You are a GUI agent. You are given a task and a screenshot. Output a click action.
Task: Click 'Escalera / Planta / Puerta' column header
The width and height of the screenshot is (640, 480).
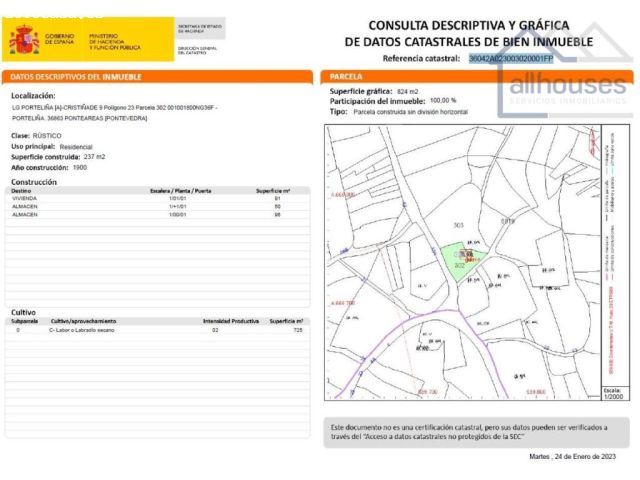click(180, 191)
